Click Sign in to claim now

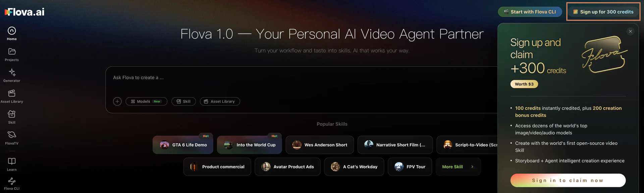568,180
